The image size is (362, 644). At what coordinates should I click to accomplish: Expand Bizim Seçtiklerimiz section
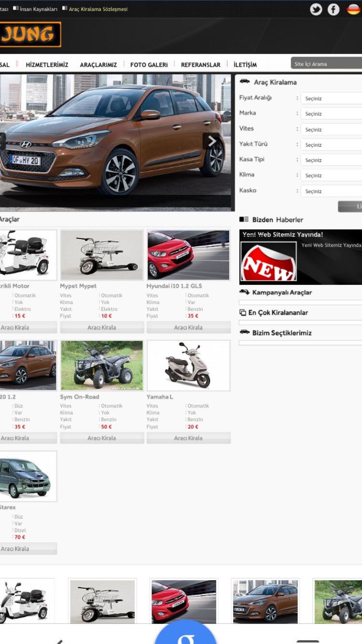point(282,333)
